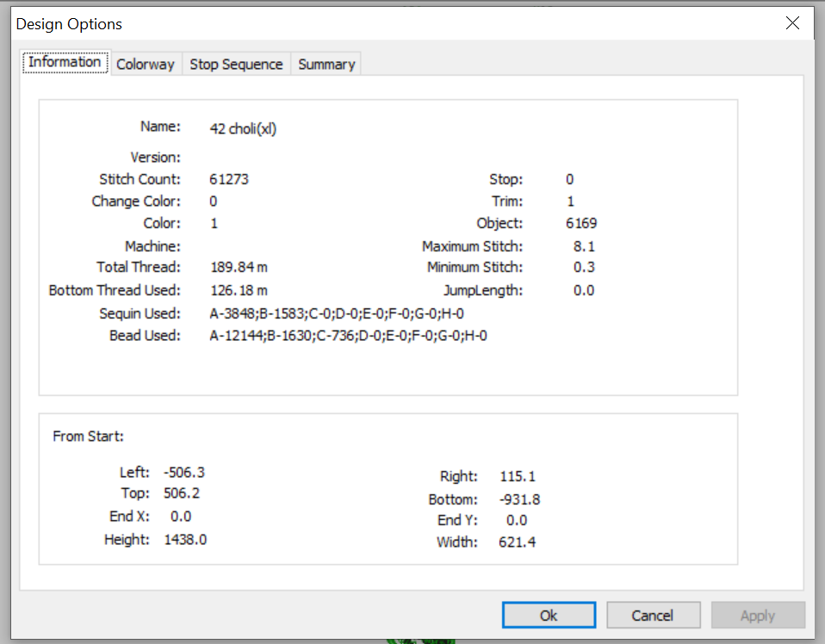Click the 'Name:' field label

coord(160,127)
